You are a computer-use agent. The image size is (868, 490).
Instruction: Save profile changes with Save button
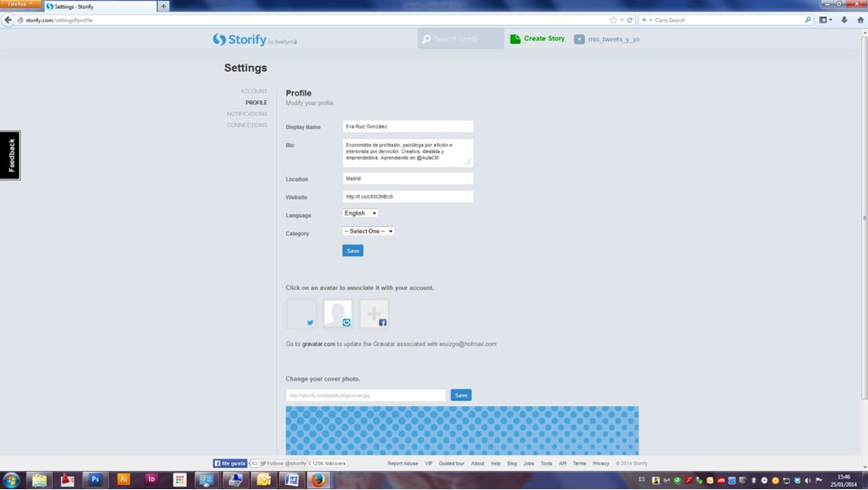click(352, 250)
